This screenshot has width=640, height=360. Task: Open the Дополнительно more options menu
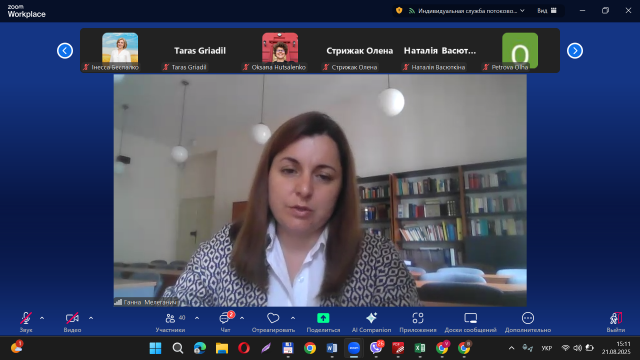528,322
